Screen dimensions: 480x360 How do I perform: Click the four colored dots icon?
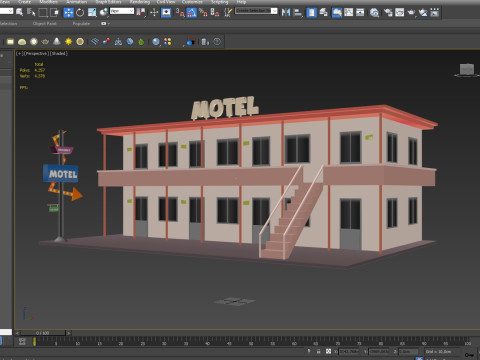tap(168, 42)
